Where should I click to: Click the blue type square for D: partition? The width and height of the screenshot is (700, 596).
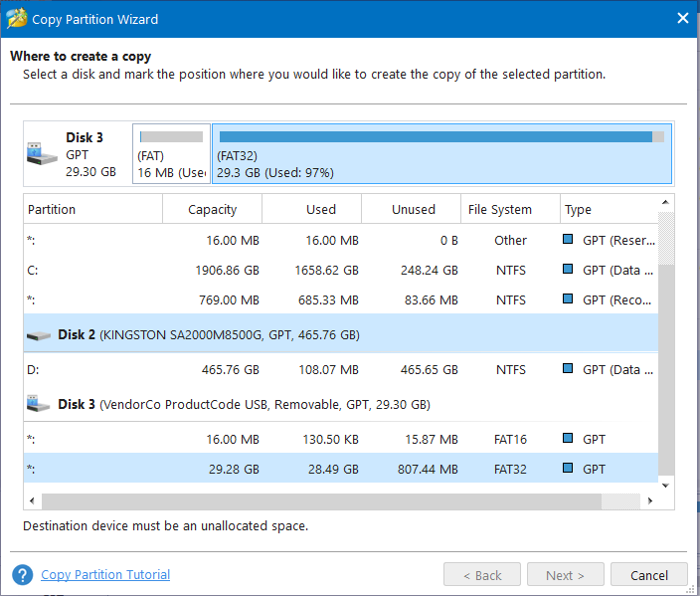pyautogui.click(x=568, y=369)
